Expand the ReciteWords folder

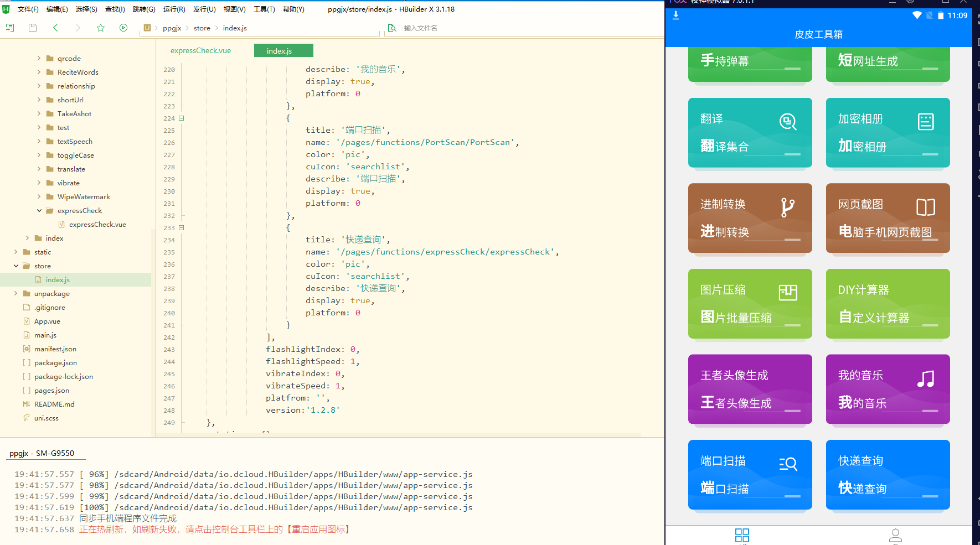39,72
